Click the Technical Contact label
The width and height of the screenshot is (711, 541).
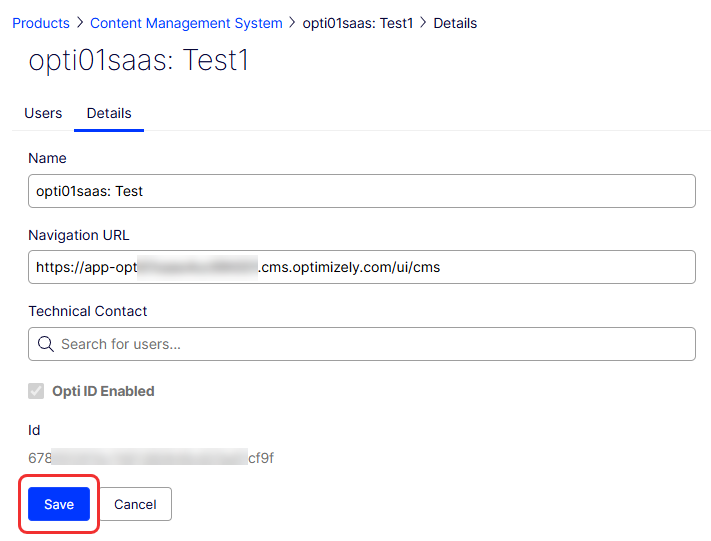pos(88,311)
